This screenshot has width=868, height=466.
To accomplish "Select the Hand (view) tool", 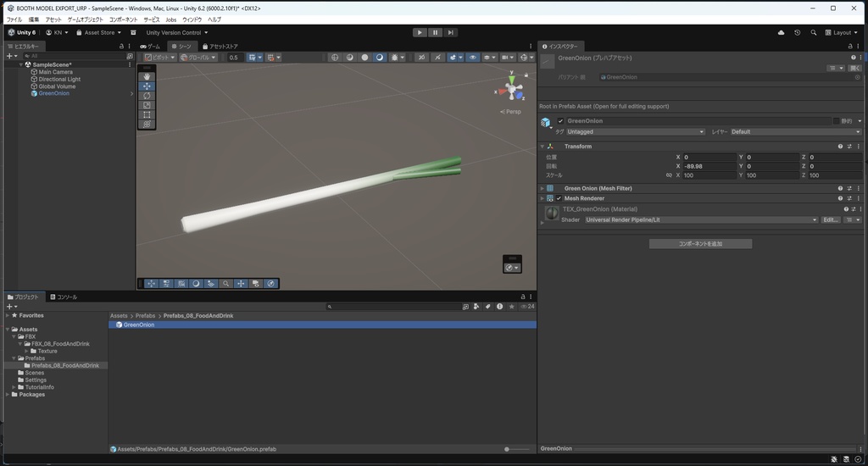I will [147, 76].
